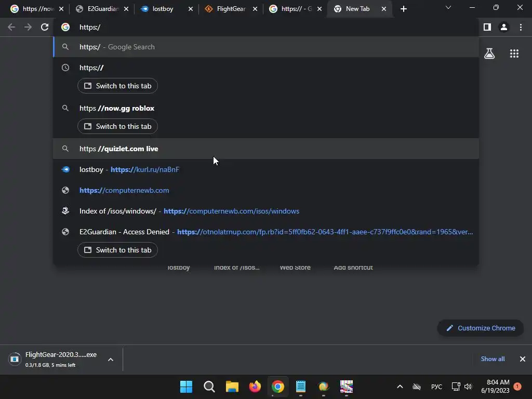
Task: Open a new tab with the plus button
Action: point(403,9)
